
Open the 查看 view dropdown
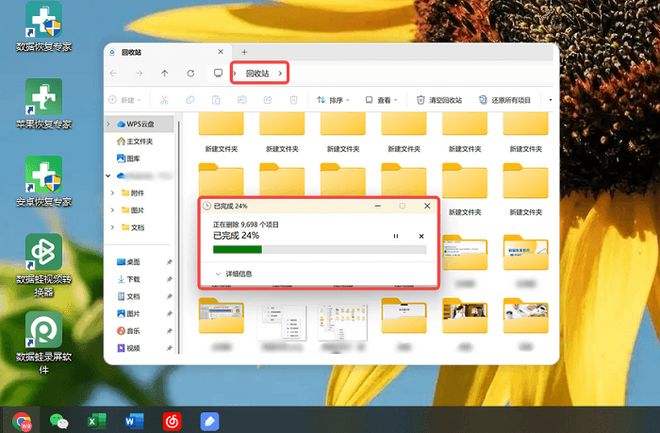point(381,100)
